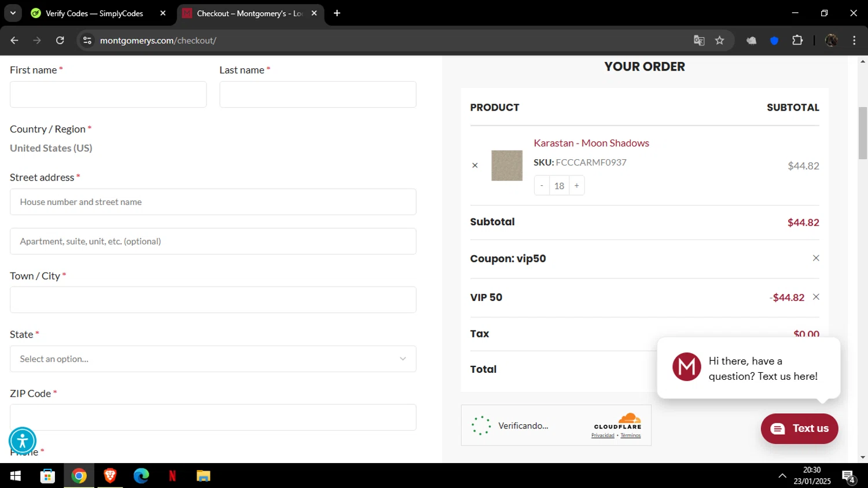868x488 pixels.
Task: Open Microsoft Store from taskbar
Action: click(47, 476)
